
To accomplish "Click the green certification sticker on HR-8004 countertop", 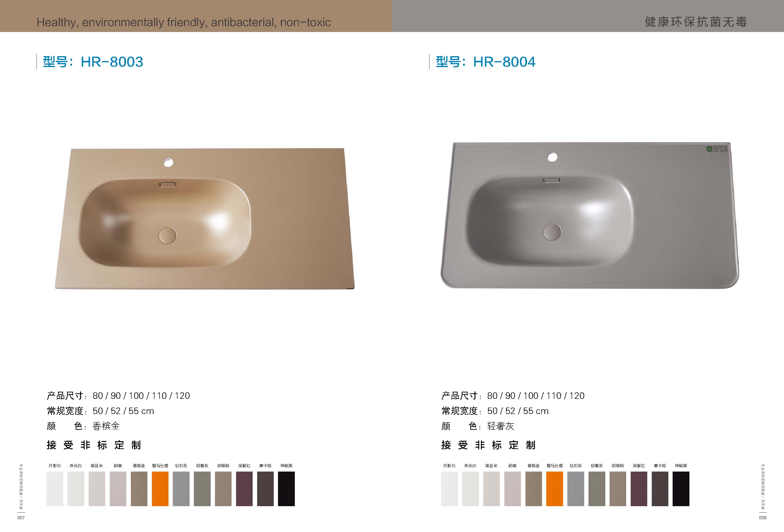I will (717, 149).
